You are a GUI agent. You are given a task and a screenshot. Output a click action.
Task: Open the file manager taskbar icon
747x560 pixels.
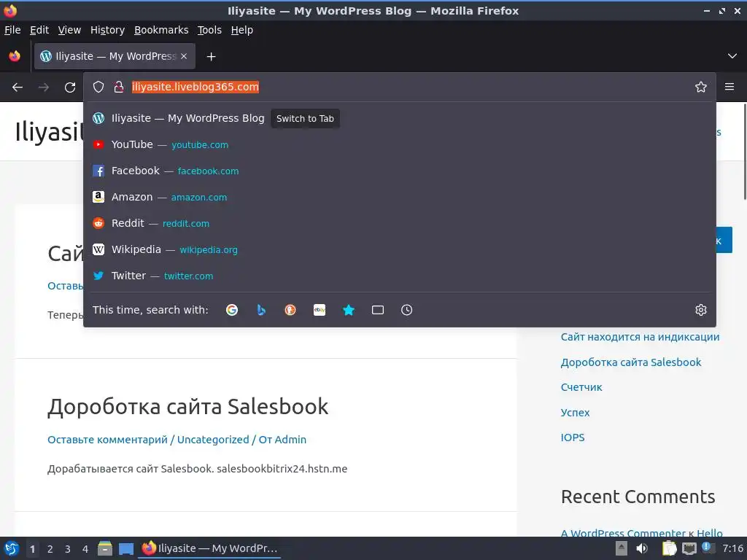coord(105,548)
